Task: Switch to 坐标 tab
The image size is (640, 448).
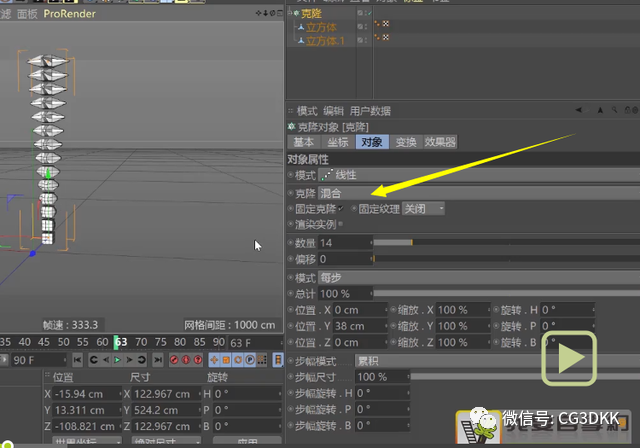Action: tap(338, 142)
